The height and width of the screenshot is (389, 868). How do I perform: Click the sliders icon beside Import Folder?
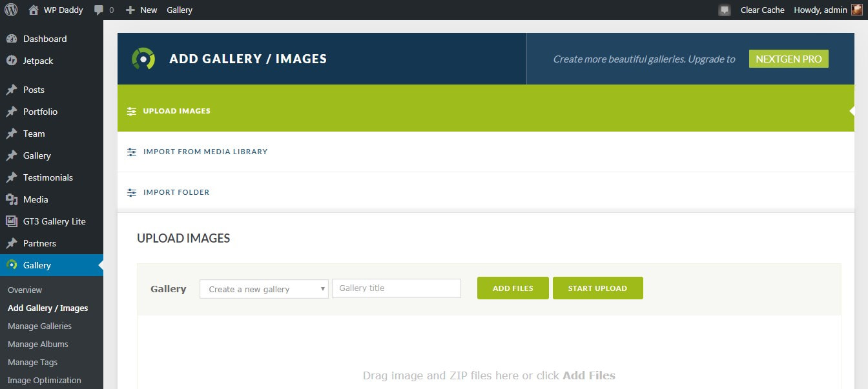tap(132, 192)
